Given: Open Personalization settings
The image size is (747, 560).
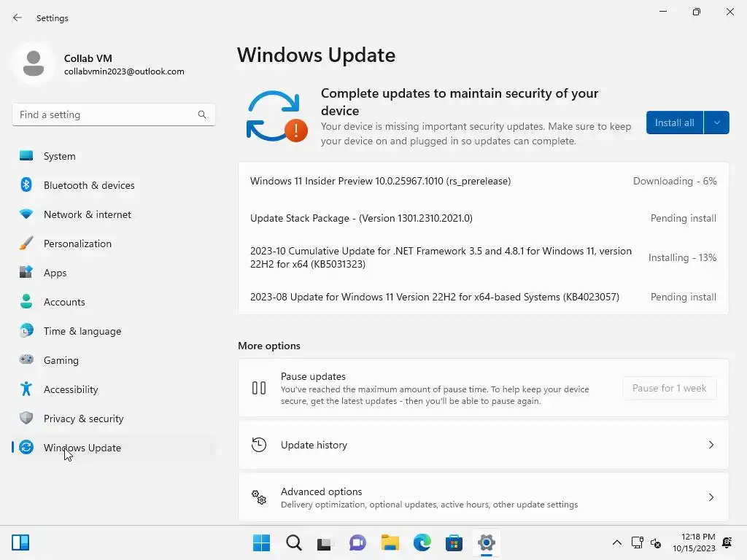Looking at the screenshot, I should [x=113, y=243].
